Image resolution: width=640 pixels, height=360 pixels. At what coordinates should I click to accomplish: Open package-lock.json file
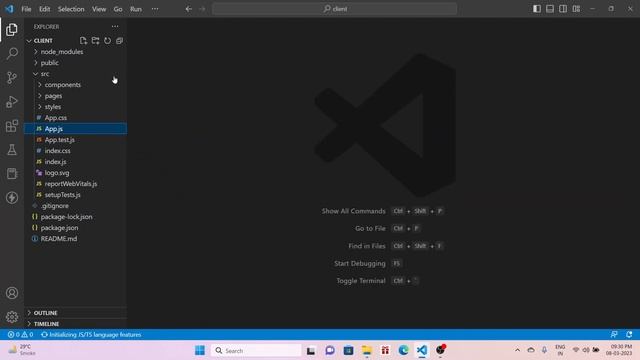(x=76, y=217)
